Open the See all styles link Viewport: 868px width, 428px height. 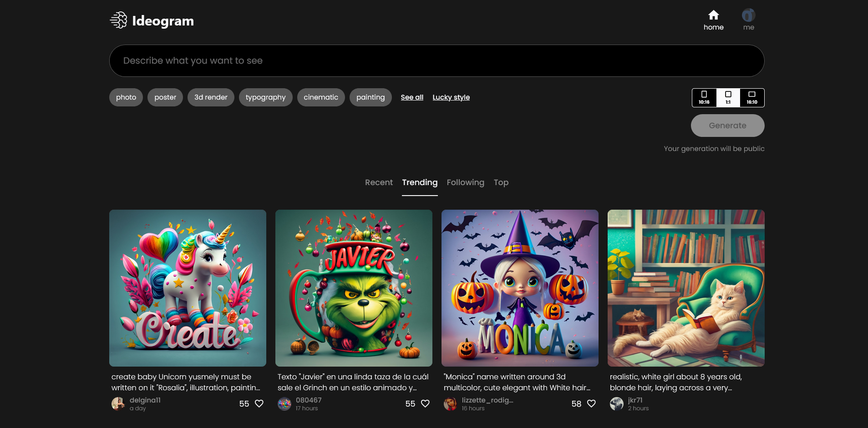(x=412, y=97)
